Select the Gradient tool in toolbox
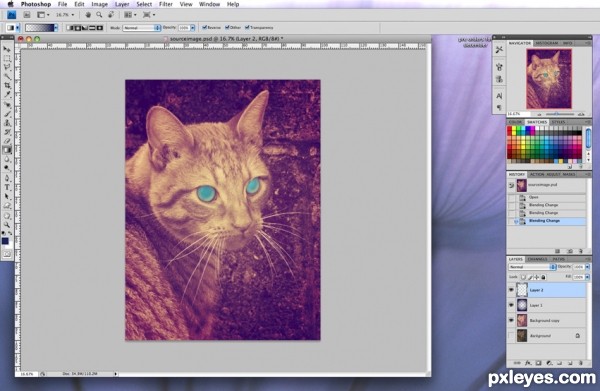 (7, 150)
